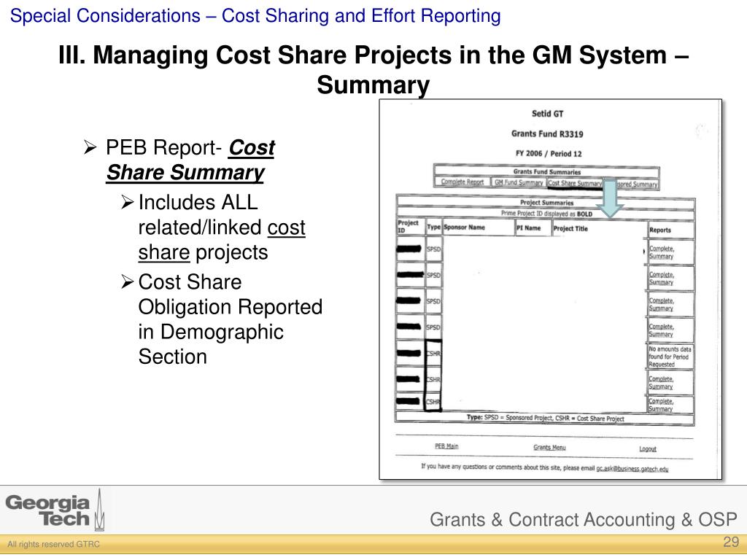Image resolution: width=747 pixels, height=560 pixels.
Task: Click the Georgia Tech logo
Action: coord(55,511)
